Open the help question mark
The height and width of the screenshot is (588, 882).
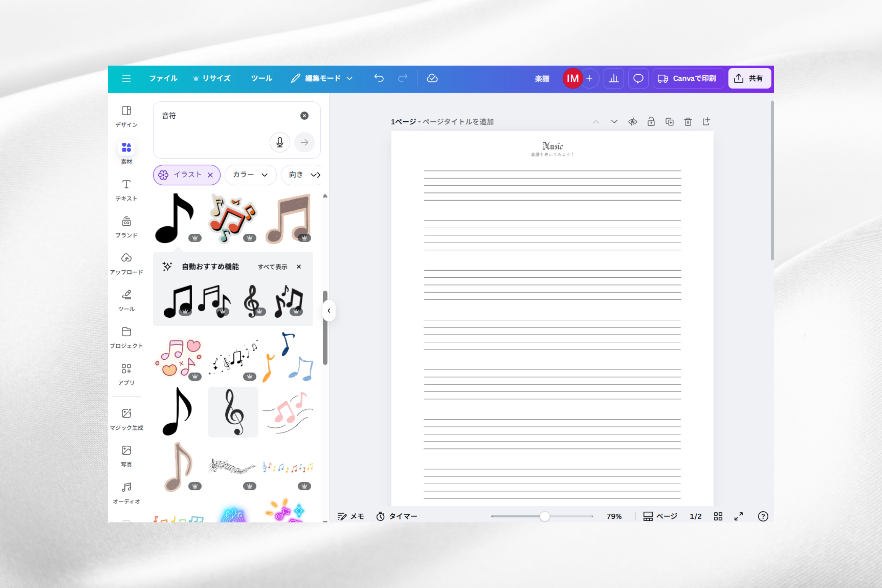click(x=763, y=516)
